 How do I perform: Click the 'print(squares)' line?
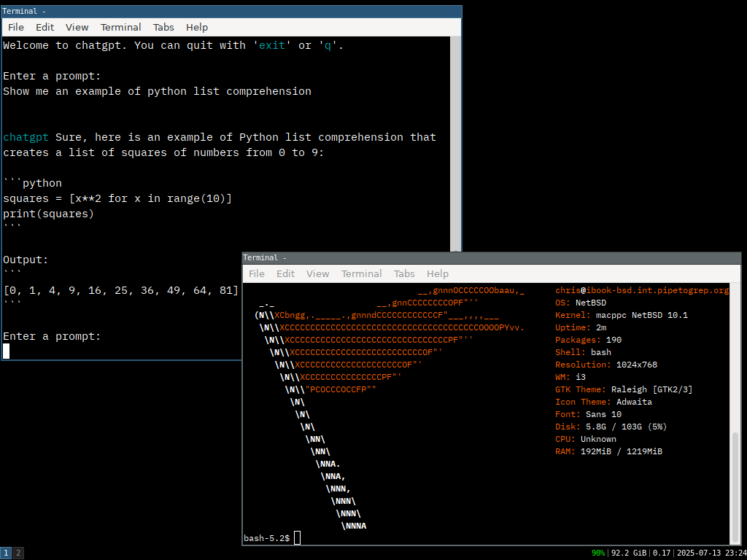pos(49,214)
